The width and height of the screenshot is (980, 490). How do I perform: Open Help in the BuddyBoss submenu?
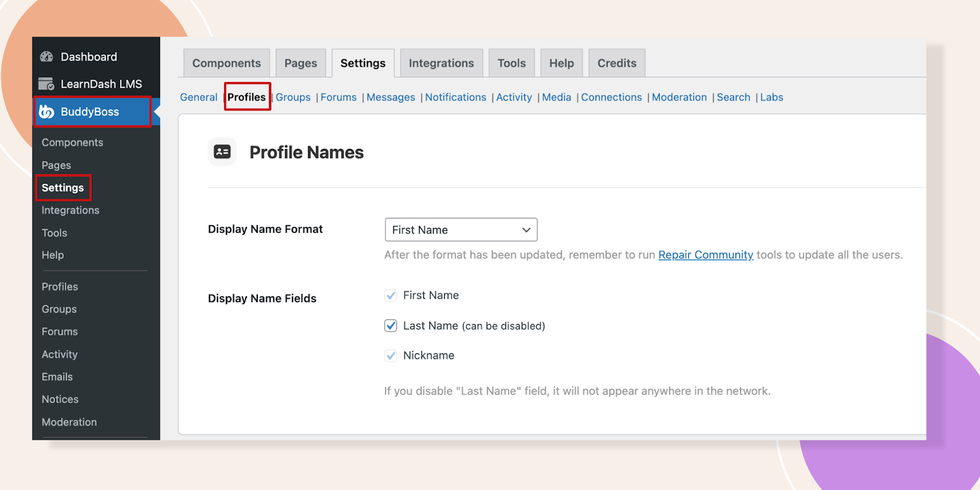[53, 255]
